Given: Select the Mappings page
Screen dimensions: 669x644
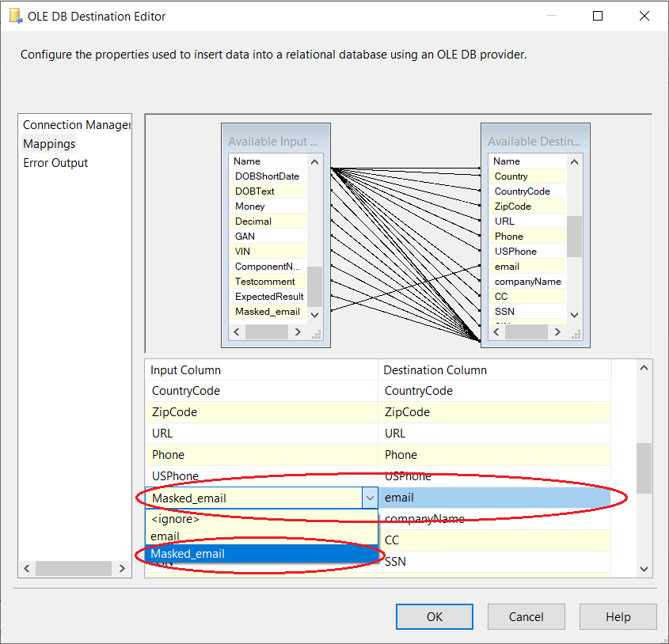Looking at the screenshot, I should (x=49, y=144).
